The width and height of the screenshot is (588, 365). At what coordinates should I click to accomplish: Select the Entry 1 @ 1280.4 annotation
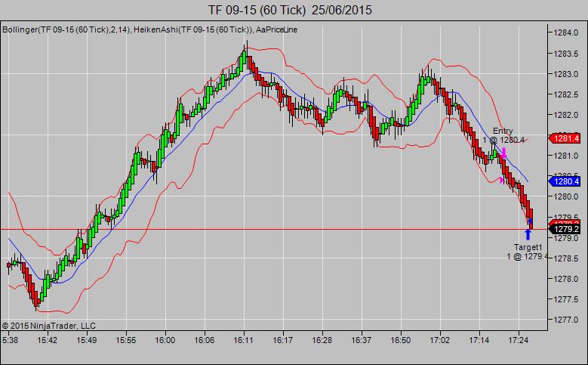click(x=503, y=135)
